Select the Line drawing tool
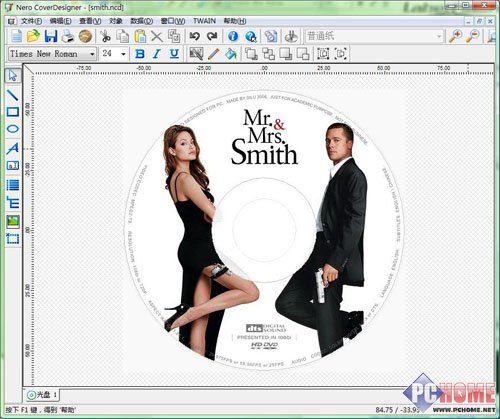This screenshot has width=500, height=419. (13, 95)
